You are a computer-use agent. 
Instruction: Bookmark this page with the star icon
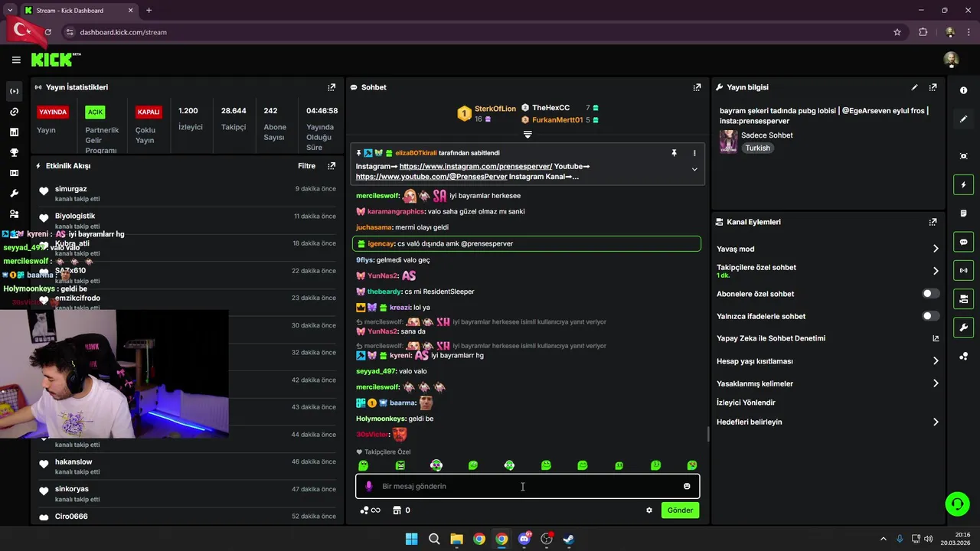(897, 32)
